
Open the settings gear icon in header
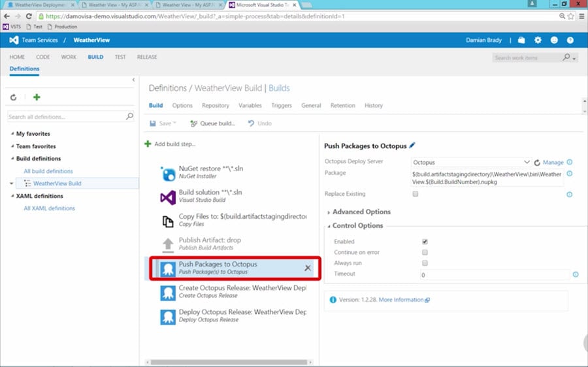pos(538,40)
